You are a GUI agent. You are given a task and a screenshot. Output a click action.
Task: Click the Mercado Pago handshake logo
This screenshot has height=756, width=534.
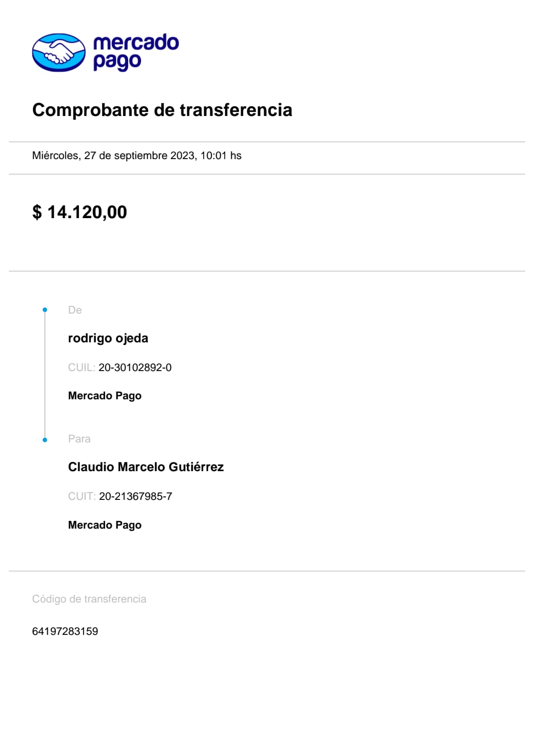coord(58,52)
